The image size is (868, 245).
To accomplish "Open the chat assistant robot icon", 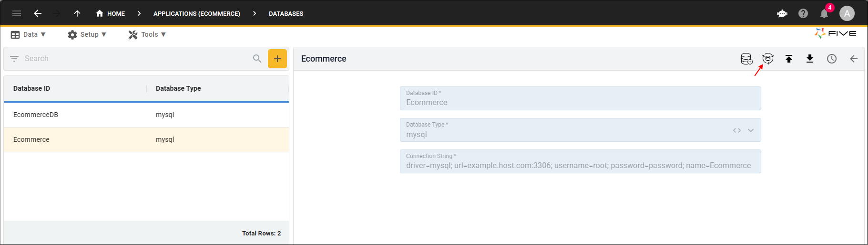I will tap(782, 13).
